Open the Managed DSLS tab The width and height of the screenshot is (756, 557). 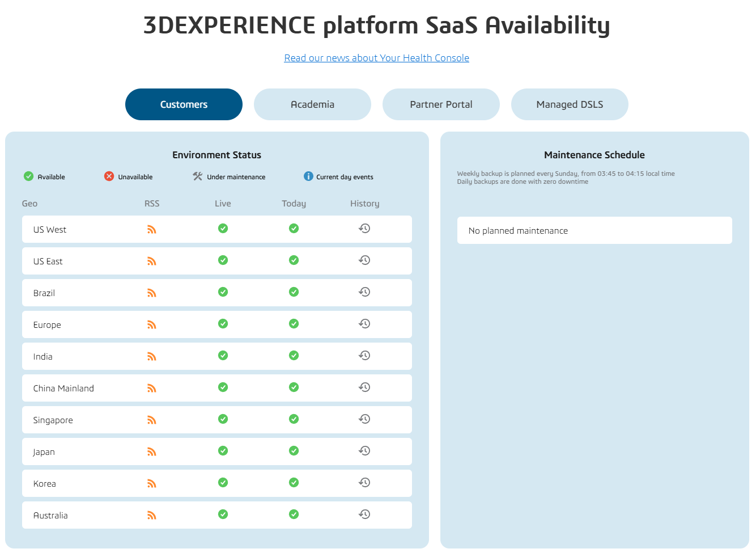(x=570, y=104)
